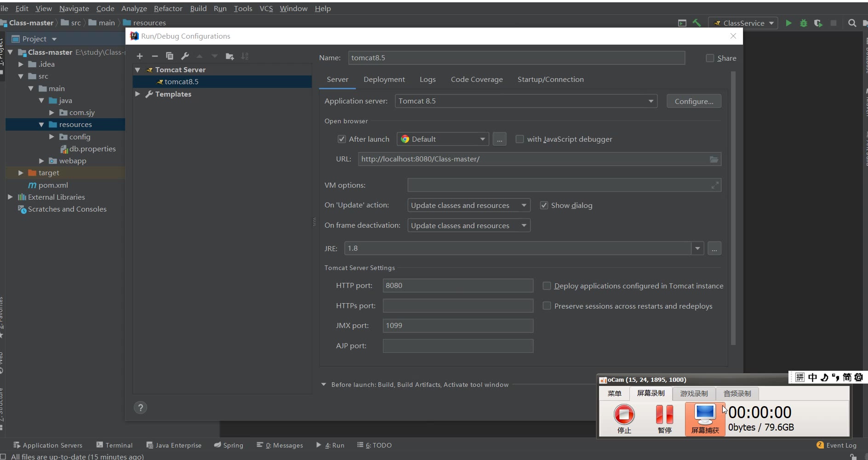Open VCS menu
Image resolution: width=868 pixels, height=460 pixels.
click(266, 8)
